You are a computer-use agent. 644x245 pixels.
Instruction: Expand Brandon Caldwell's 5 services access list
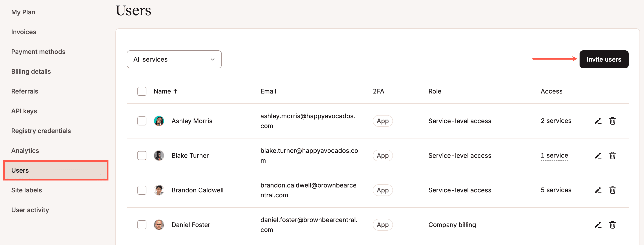[x=556, y=190]
